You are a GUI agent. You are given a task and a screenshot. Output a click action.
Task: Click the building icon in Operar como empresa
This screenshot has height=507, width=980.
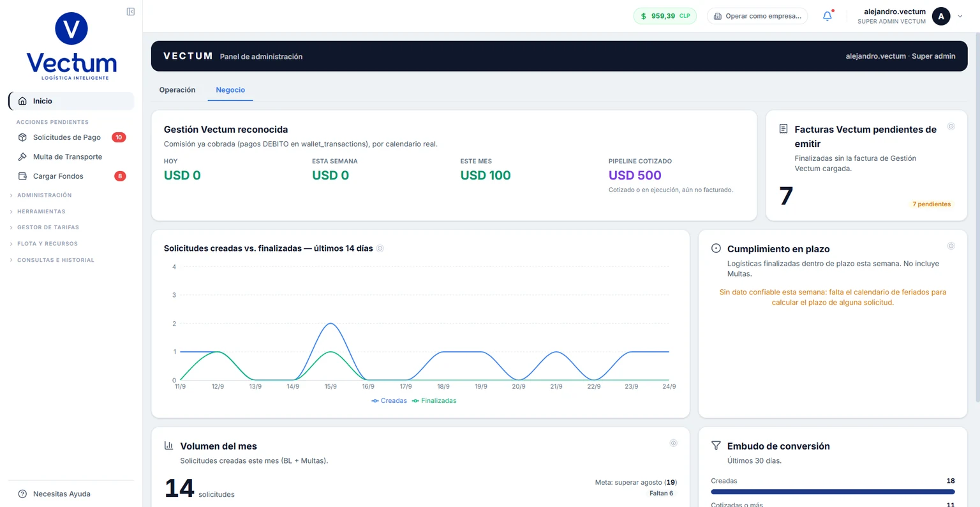718,16
